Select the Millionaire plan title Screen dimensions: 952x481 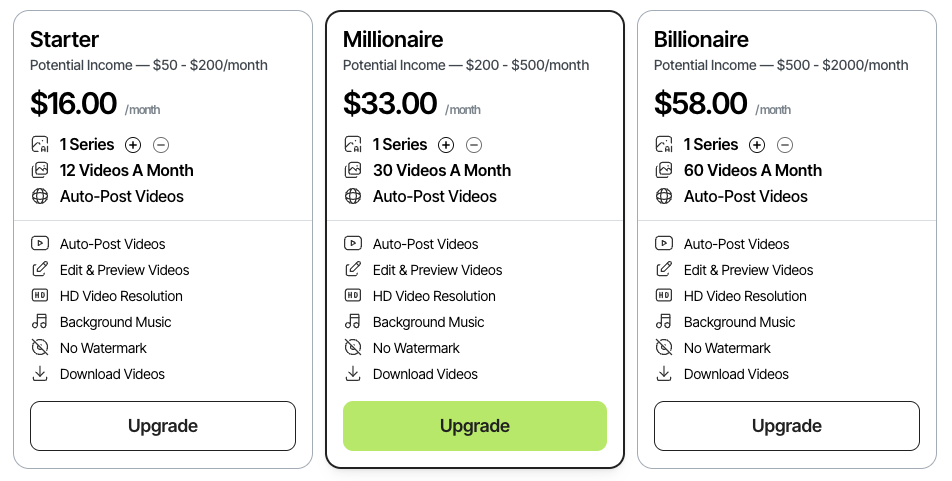point(393,40)
